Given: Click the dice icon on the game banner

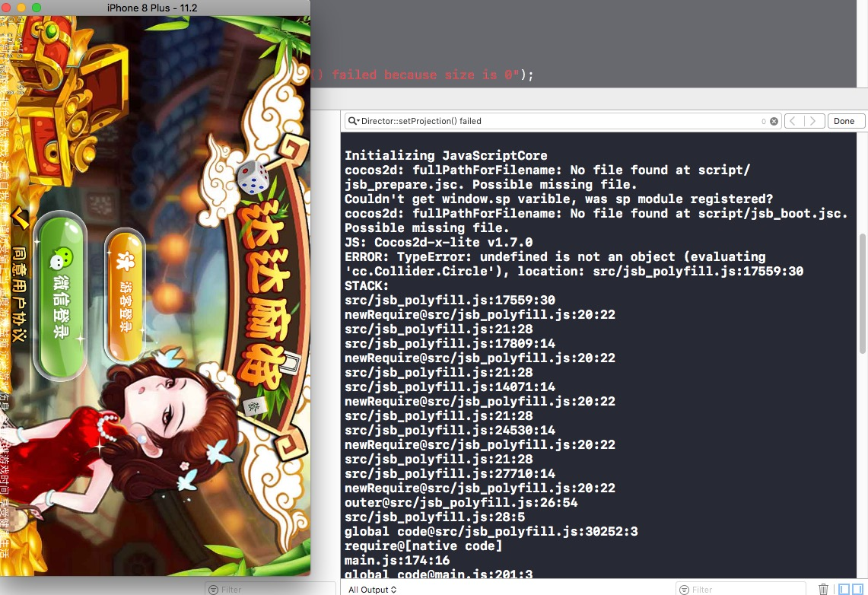Looking at the screenshot, I should pyautogui.click(x=253, y=177).
